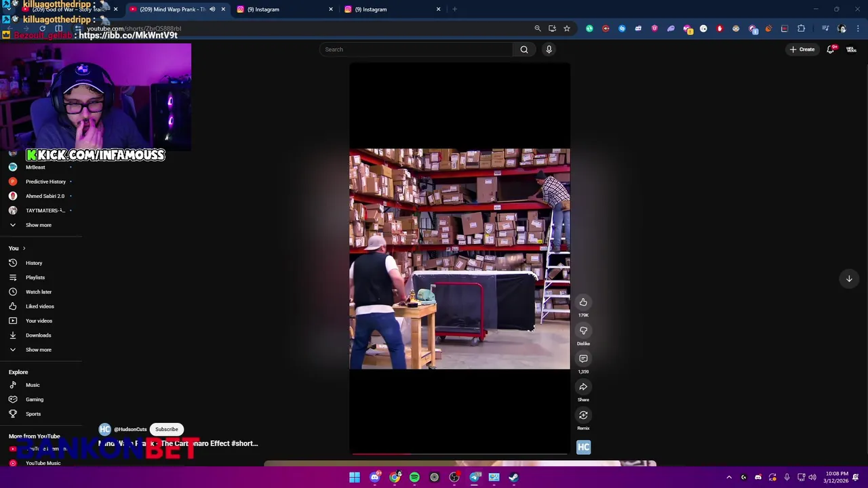Show hidden system tray icons
The width and height of the screenshot is (868, 488).
[729, 477]
